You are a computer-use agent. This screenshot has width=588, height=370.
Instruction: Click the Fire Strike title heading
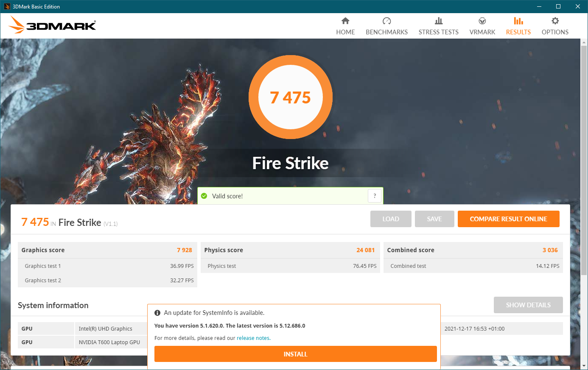(291, 163)
